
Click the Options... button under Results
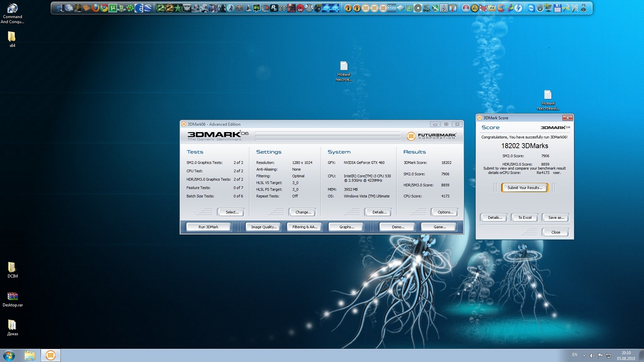pos(445,212)
